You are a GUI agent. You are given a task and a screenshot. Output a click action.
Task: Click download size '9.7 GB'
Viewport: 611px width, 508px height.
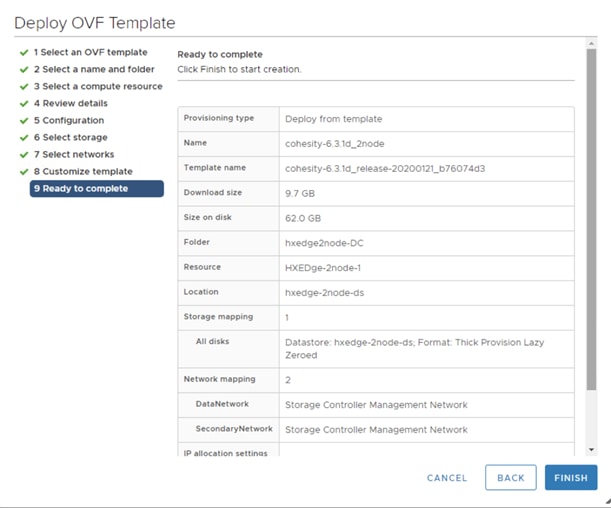coord(300,194)
